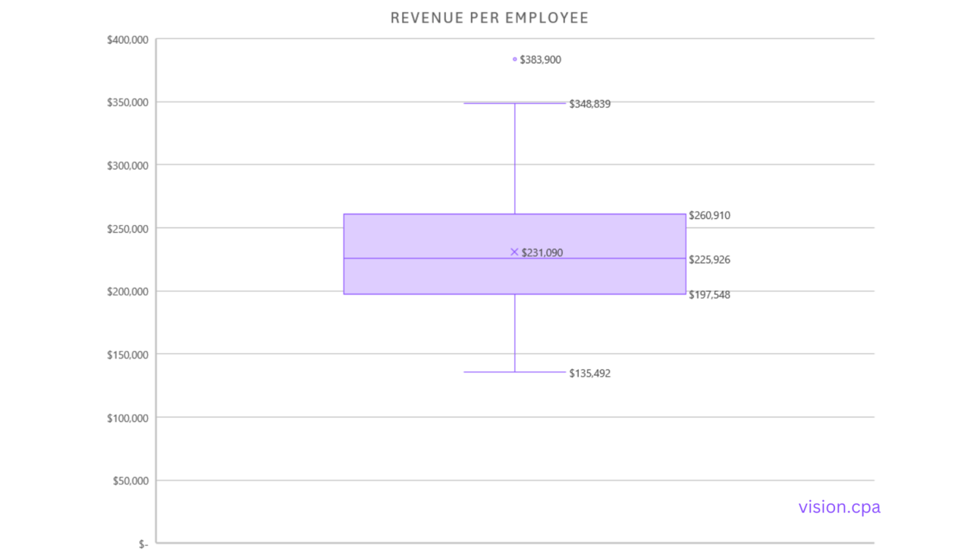The image size is (980, 551).
Task: Click the $231,090 mean value label
Action: tap(542, 253)
